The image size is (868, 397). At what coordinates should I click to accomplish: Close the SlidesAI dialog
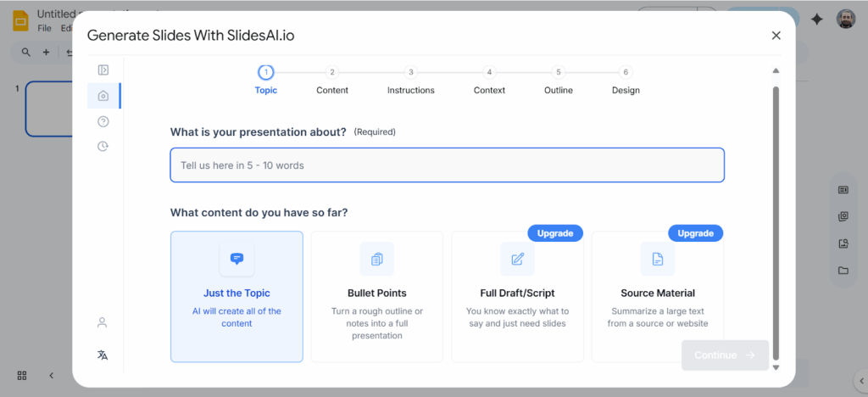pyautogui.click(x=776, y=35)
